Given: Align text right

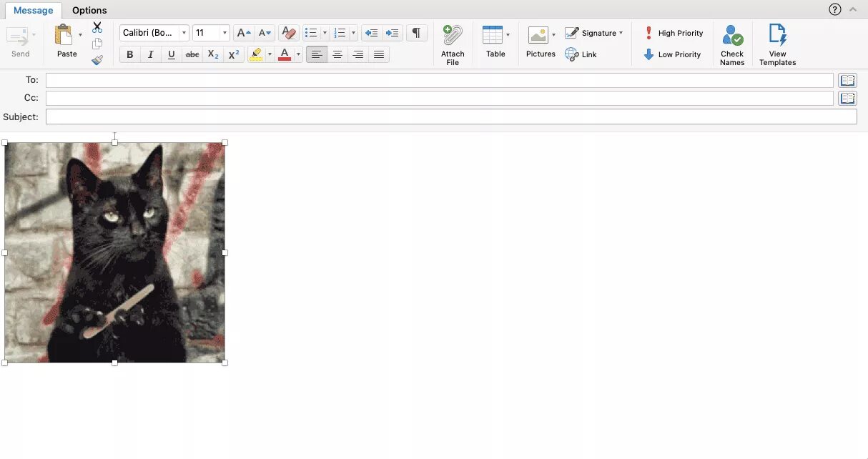Looking at the screenshot, I should [x=358, y=54].
